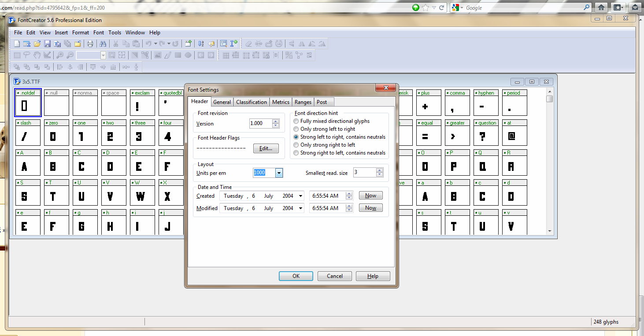Screen dimensions: 644x336
Task: Print the current font
Action: tap(91, 43)
